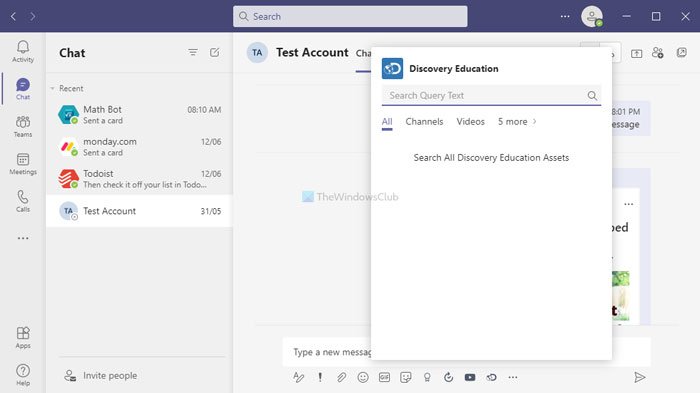Expand the '5 more' tabs list
This screenshot has height=393, width=700.
pos(517,121)
